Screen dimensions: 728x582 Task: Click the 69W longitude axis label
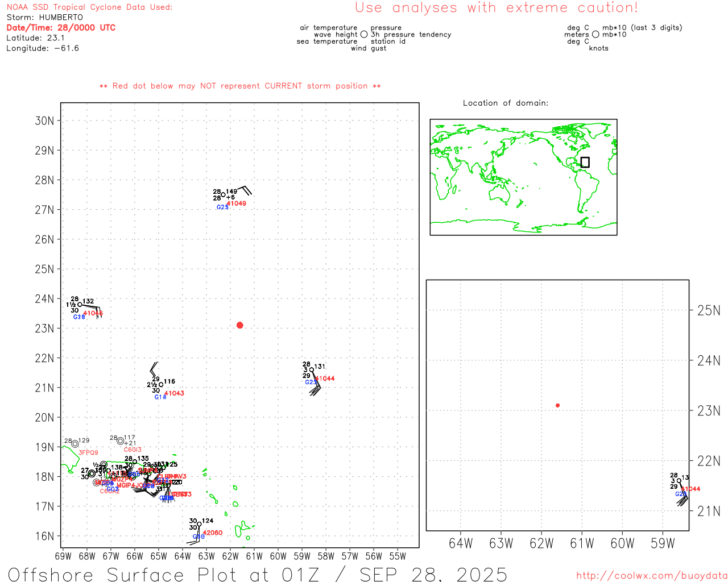coord(63,556)
